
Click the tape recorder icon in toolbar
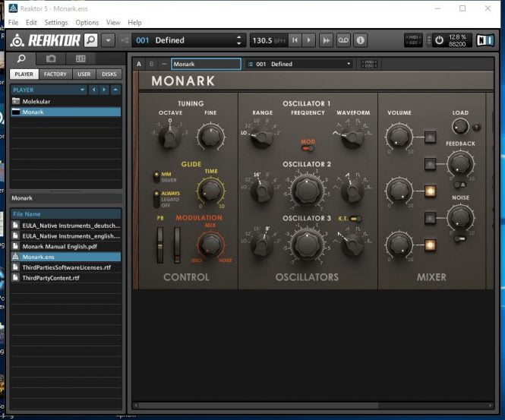(343, 40)
